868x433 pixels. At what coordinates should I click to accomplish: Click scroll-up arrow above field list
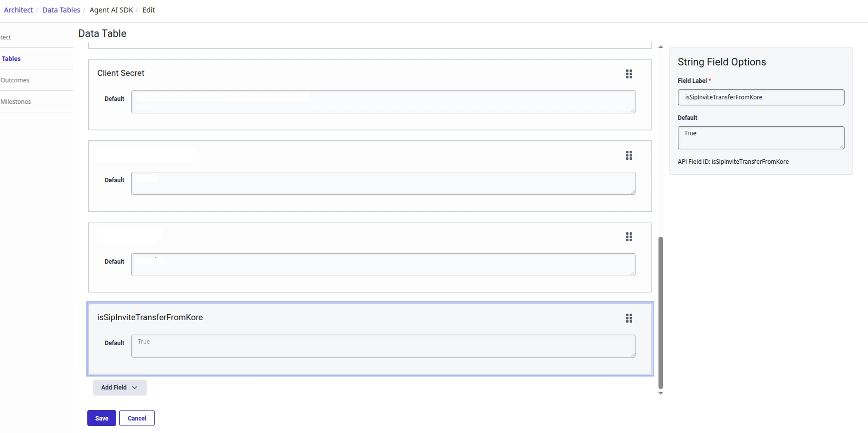tap(660, 46)
